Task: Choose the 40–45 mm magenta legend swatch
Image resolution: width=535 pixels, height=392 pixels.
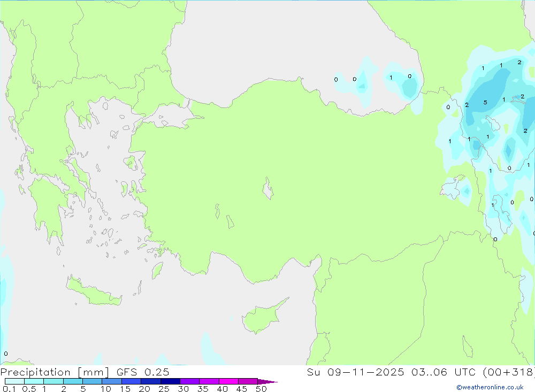Action: (x=228, y=381)
